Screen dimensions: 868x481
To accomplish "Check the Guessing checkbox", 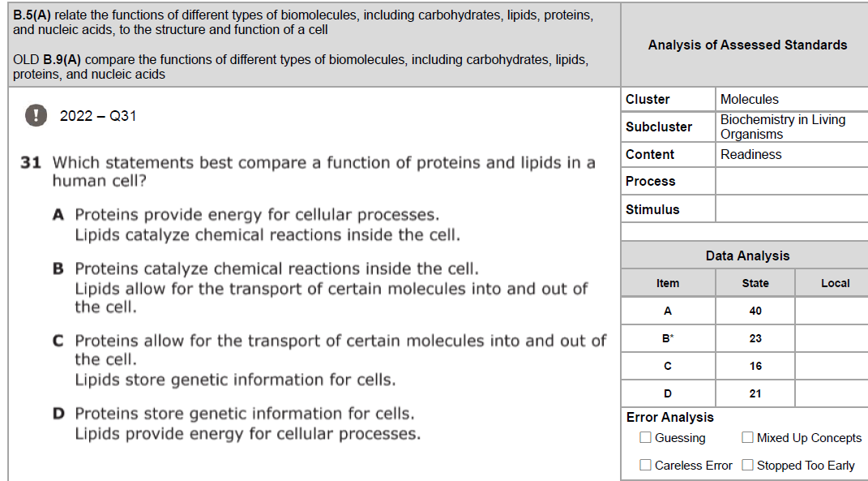I will [x=645, y=437].
